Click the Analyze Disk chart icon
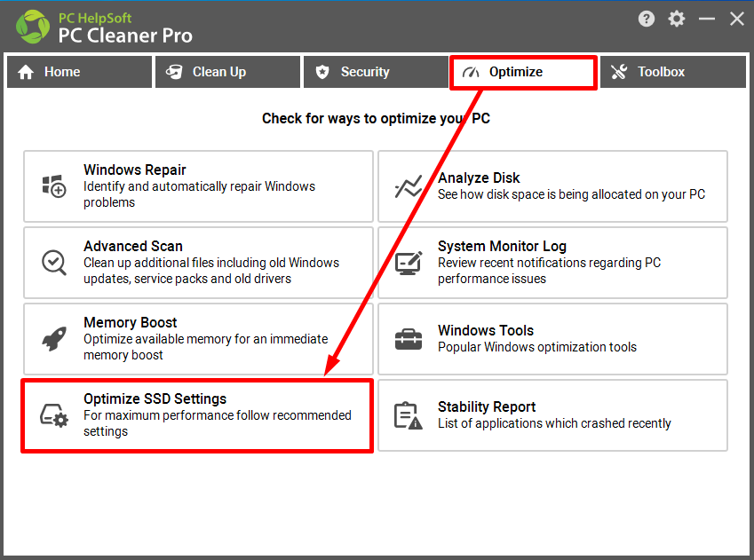 [409, 186]
